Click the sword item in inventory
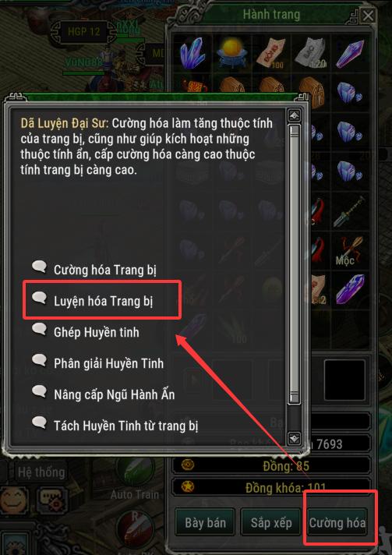The image size is (392, 555). tap(350, 212)
